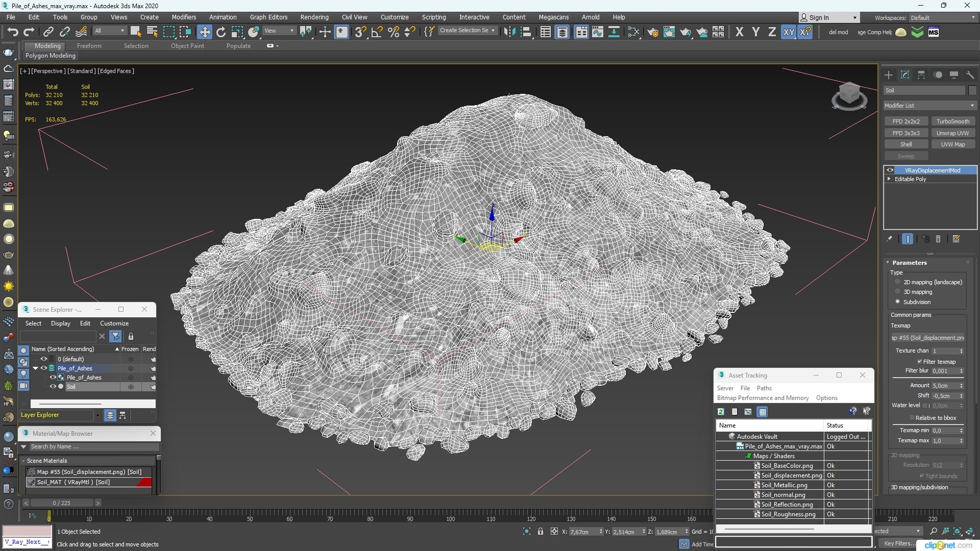Viewport: 980px width, 551px height.
Task: Select 2D mapping (landscape) radio button
Action: pos(898,282)
